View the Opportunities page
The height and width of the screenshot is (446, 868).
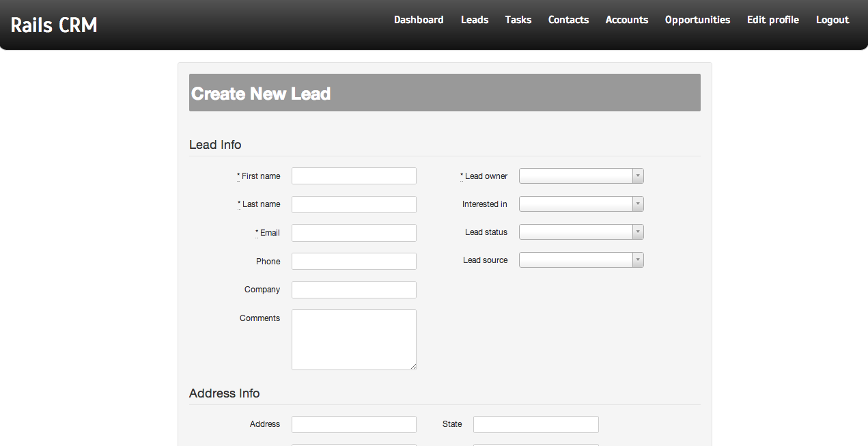pos(697,20)
